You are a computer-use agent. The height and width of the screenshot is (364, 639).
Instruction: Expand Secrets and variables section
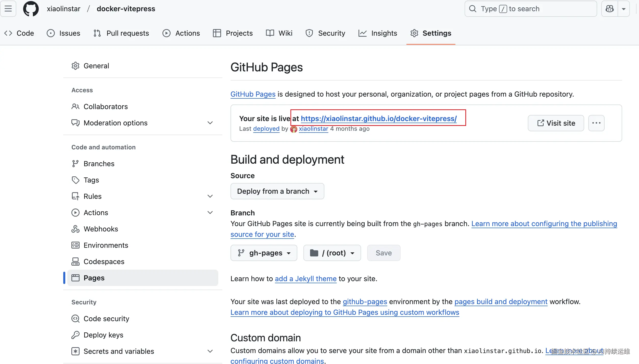click(210, 351)
